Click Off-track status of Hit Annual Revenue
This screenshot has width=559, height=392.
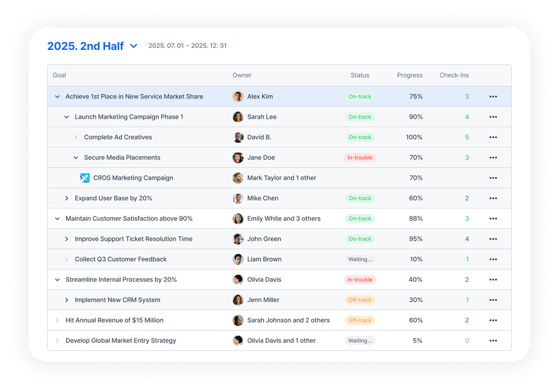click(360, 320)
